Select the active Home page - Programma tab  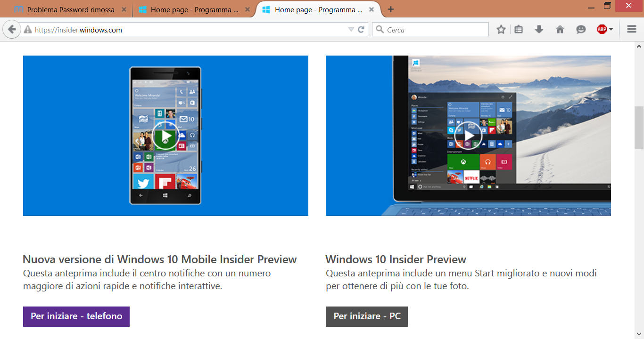tap(318, 9)
